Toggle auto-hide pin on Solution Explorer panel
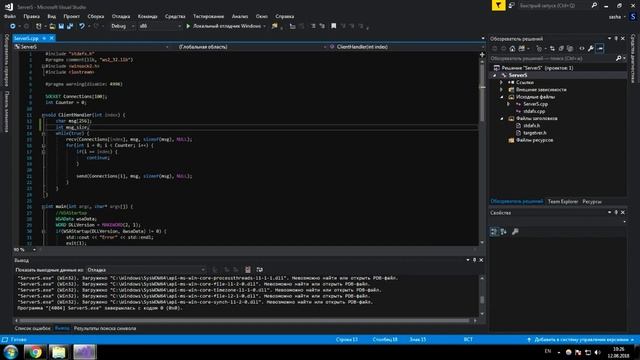 (x=616, y=38)
